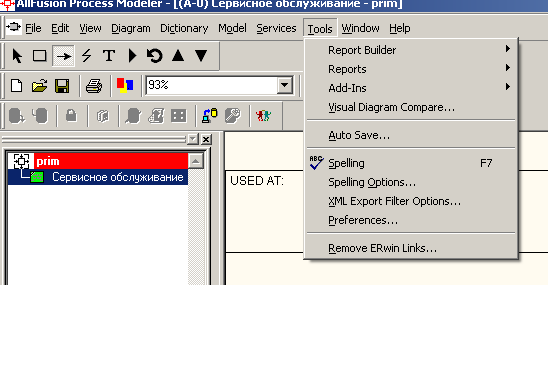Screen dimensions: 548x384
Task: Print the diagram with printer icon
Action: (94, 86)
